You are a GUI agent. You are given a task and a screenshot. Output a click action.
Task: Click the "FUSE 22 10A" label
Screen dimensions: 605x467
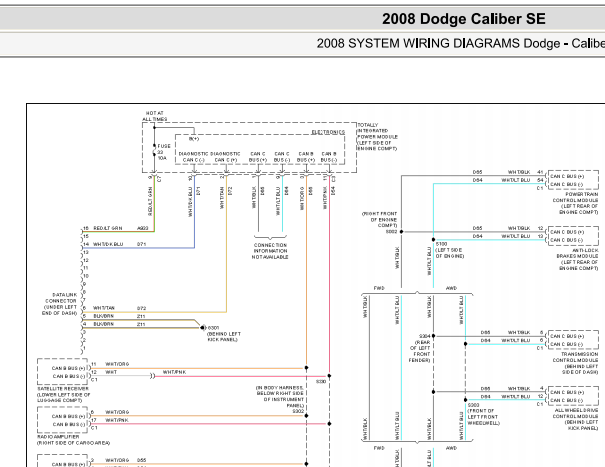tap(163, 152)
